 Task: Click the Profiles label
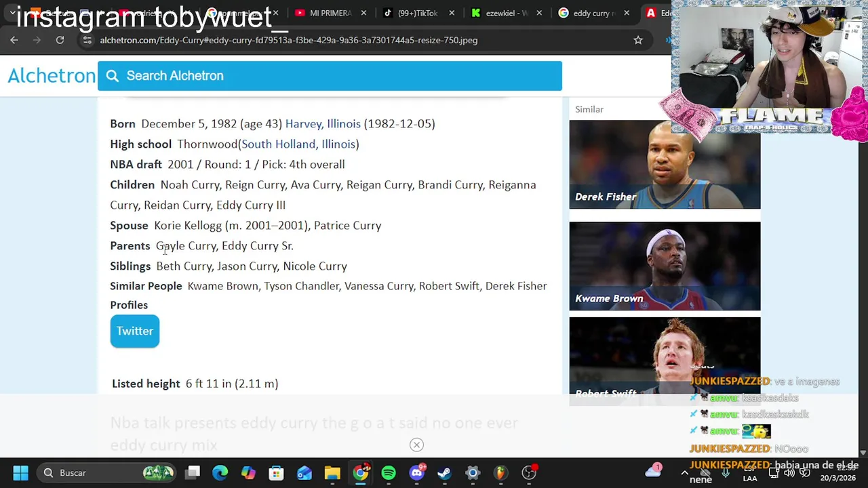click(x=129, y=305)
